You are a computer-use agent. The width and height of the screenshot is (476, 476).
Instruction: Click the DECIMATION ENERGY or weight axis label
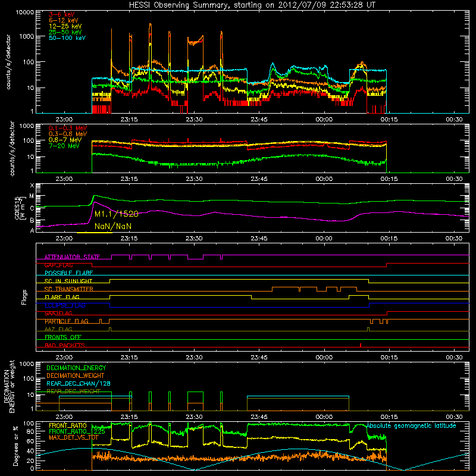tap(9, 386)
